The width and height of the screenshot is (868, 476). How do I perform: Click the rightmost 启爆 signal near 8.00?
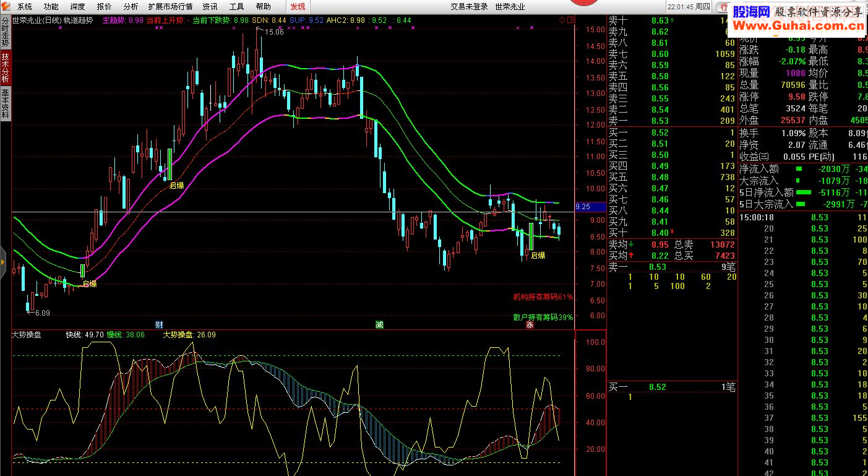coord(538,255)
